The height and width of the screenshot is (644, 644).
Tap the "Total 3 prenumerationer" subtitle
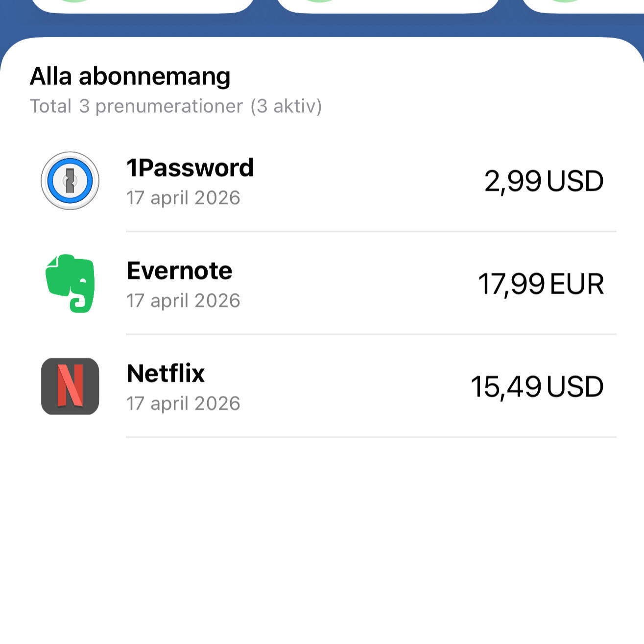(x=175, y=106)
